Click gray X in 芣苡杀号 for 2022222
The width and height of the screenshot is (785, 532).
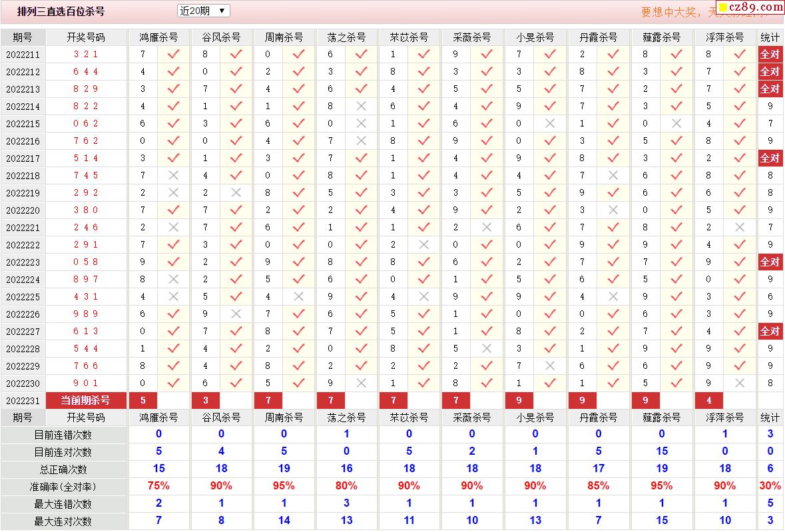pyautogui.click(x=423, y=245)
